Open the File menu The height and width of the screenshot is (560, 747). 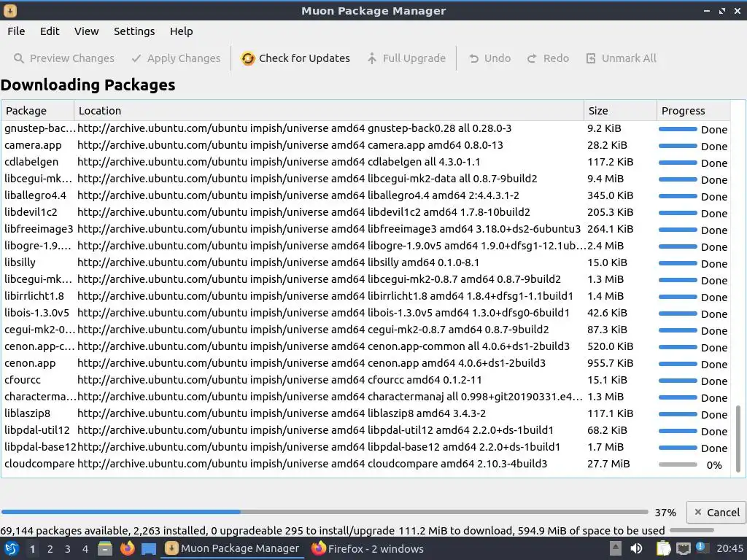tap(16, 31)
